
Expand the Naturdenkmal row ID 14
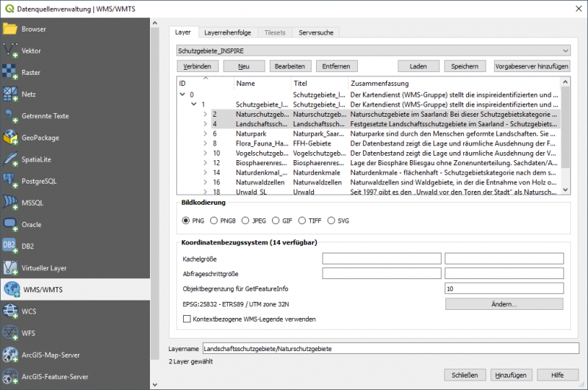[205, 173]
